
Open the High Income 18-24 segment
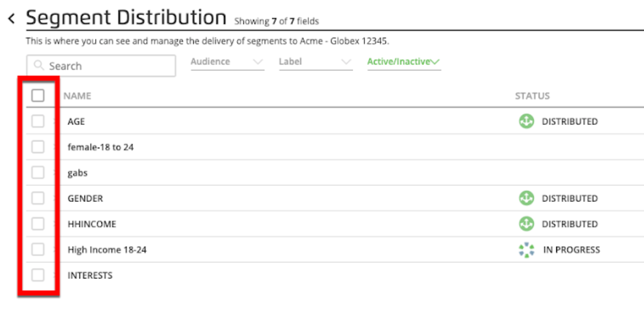tap(107, 250)
